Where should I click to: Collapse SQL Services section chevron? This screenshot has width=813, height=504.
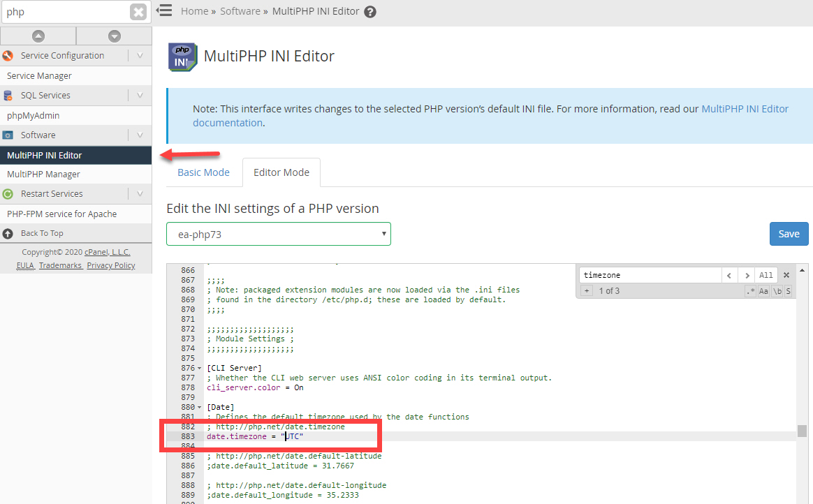pos(140,96)
